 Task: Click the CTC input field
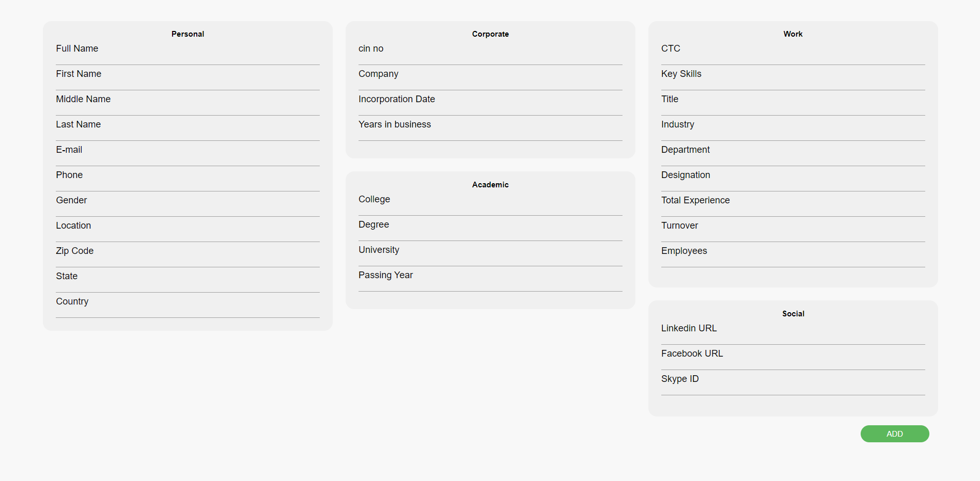[x=792, y=52]
